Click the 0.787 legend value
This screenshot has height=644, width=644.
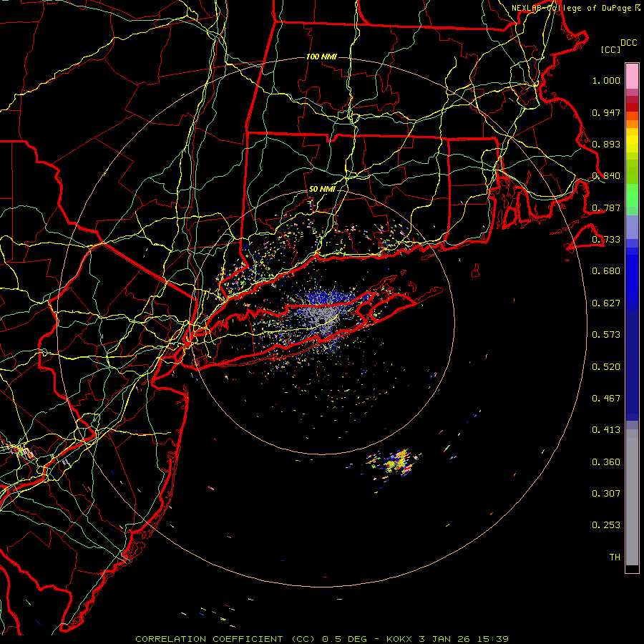[x=606, y=208]
